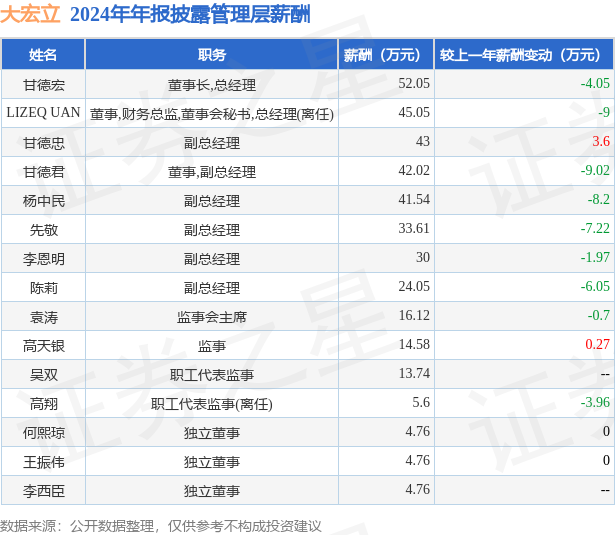This screenshot has height=535, width=615.
Task: Click the salary value 45.05
Action: (x=414, y=112)
